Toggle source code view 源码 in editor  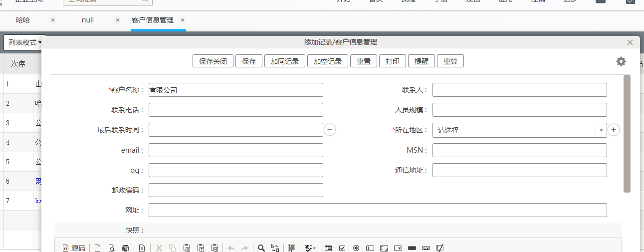(73, 248)
